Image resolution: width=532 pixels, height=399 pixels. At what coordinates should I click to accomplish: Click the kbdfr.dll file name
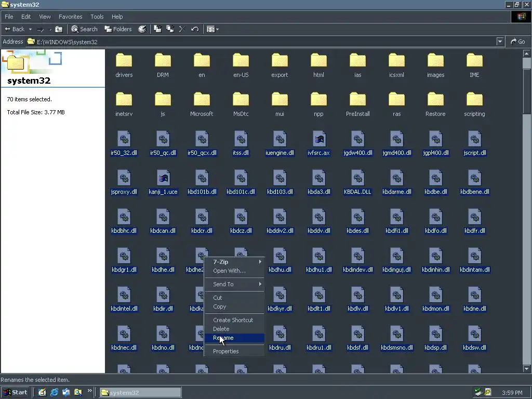pos(474,231)
